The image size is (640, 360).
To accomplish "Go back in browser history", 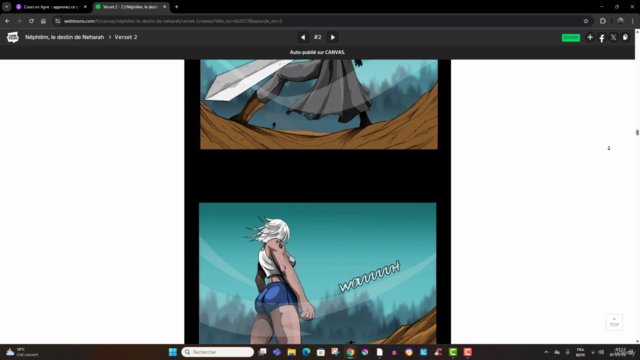I will point(7,21).
